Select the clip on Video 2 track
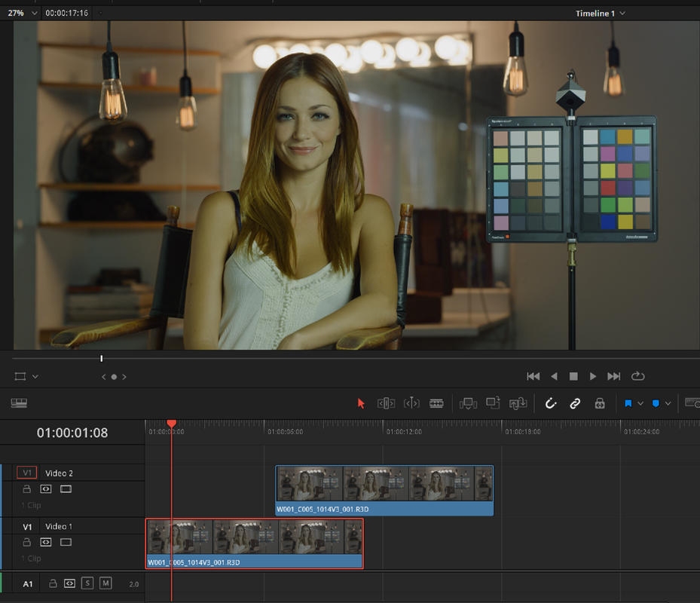Screen dimensions: 700x603 [x=384, y=491]
